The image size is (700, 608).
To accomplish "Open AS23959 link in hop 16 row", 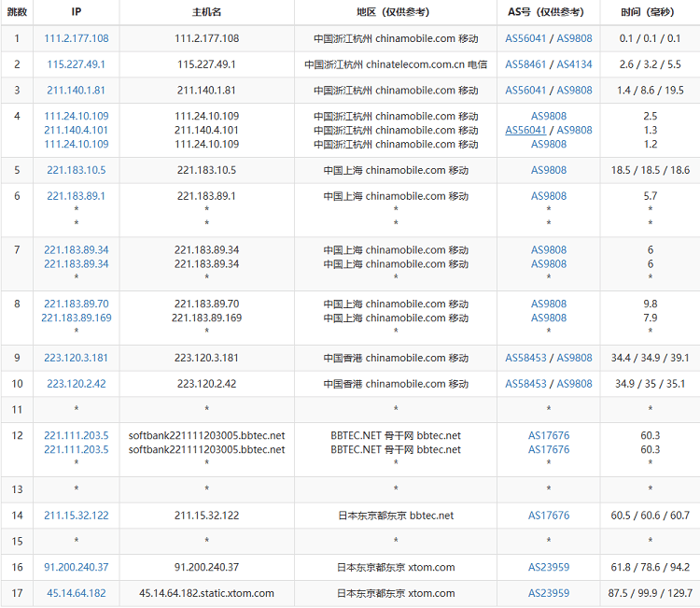I will (x=549, y=567).
